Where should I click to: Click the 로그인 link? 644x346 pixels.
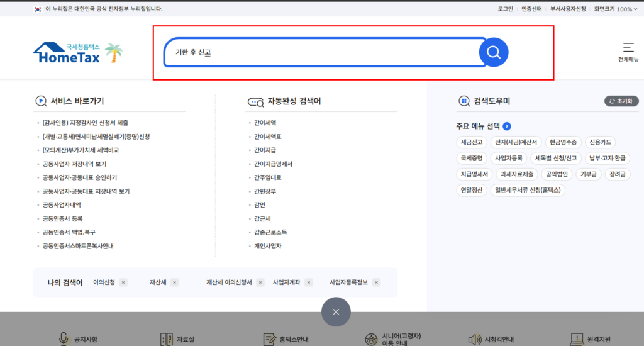[506, 9]
